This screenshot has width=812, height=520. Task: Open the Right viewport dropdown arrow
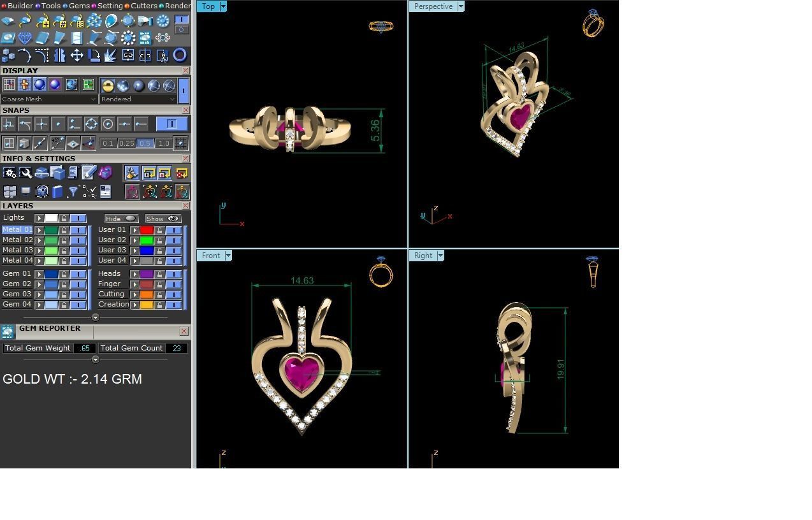[x=440, y=256]
